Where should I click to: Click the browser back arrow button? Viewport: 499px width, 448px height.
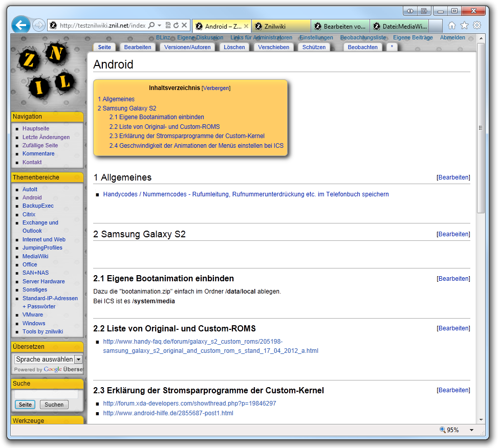(20, 25)
